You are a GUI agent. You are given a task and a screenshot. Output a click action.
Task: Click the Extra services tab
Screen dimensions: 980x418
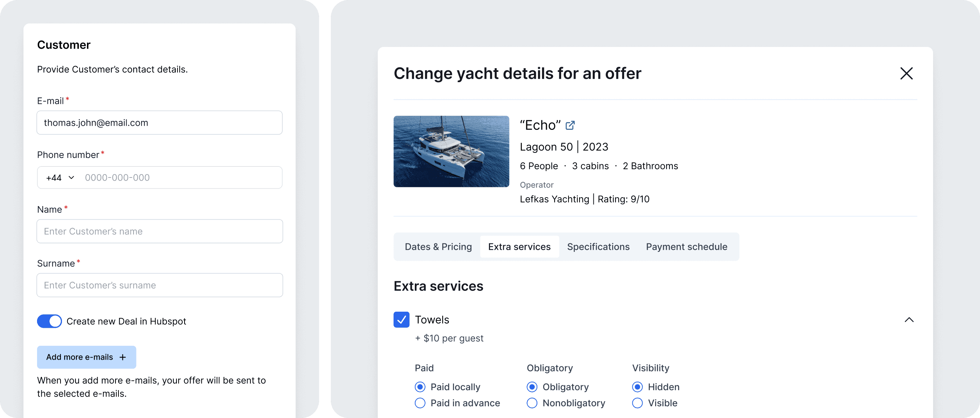519,247
